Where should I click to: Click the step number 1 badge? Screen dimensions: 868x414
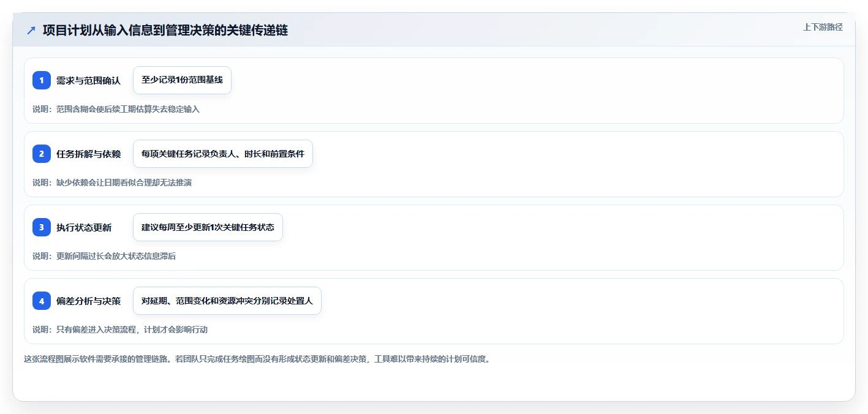[42, 80]
